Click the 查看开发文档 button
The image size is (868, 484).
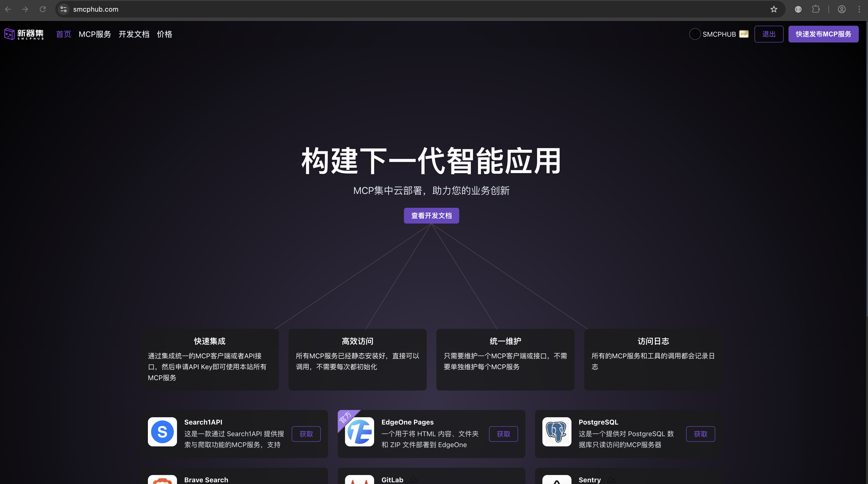(431, 216)
